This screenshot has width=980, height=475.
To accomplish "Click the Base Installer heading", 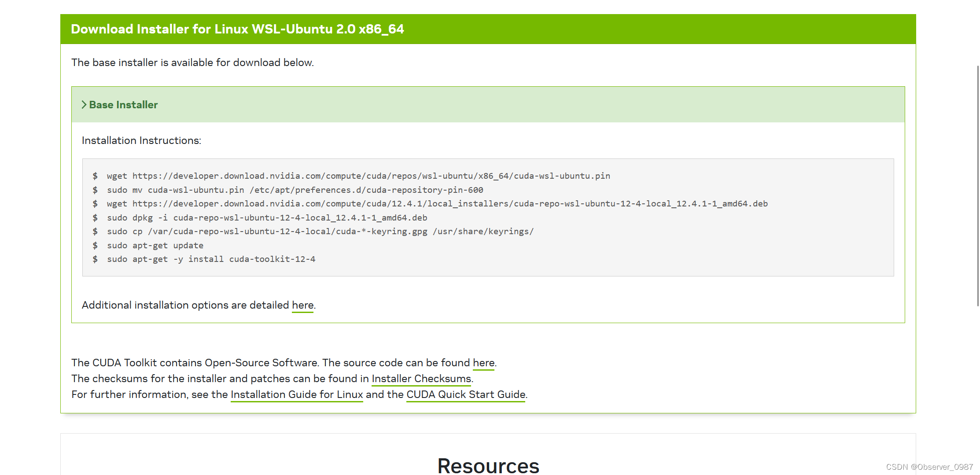I will pos(123,105).
